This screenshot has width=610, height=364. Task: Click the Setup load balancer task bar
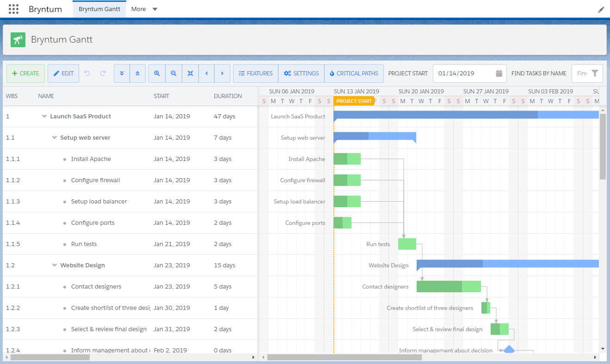coord(347,202)
